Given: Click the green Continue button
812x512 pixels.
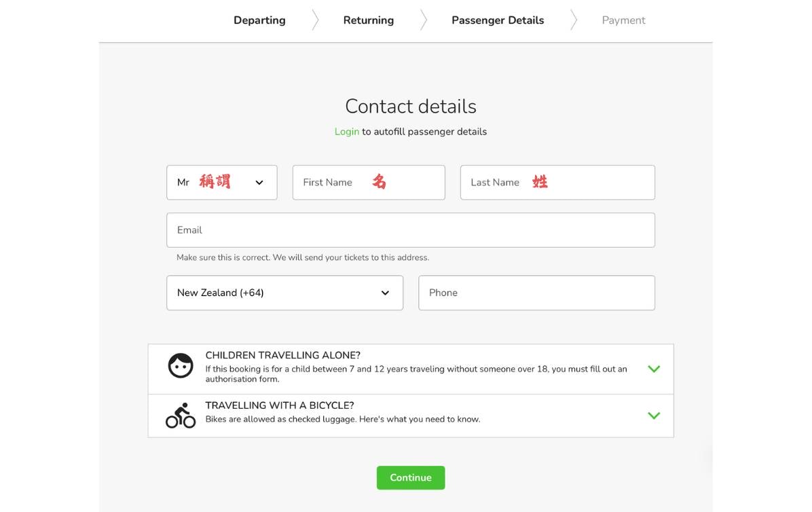Looking at the screenshot, I should [x=411, y=478].
